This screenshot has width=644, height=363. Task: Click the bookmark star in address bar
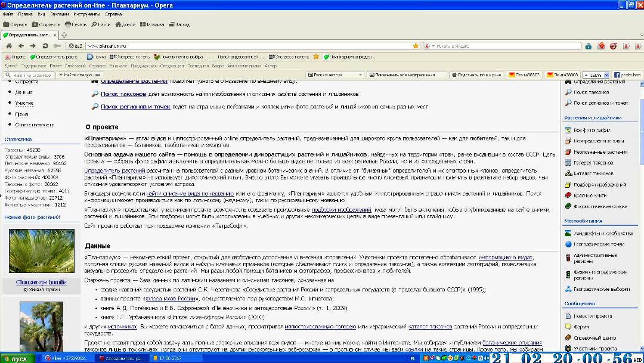416,46
